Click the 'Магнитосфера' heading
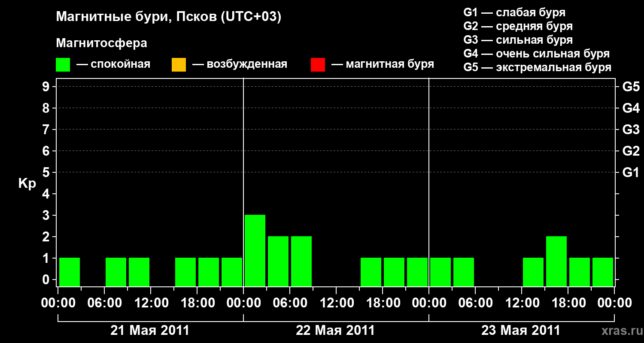This screenshot has height=343, width=644. pos(102,43)
